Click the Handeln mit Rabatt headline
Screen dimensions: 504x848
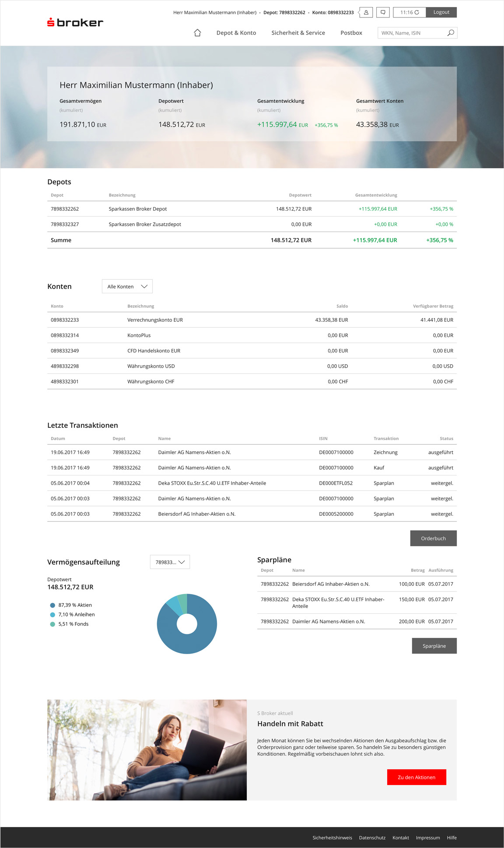[290, 724]
